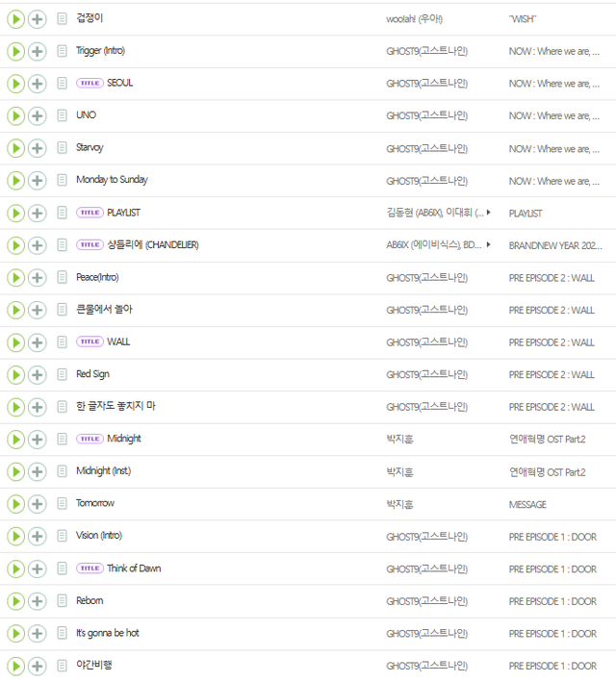Screen dimensions: 616x682
Task: Play the Red Sign track
Action: coord(15,374)
